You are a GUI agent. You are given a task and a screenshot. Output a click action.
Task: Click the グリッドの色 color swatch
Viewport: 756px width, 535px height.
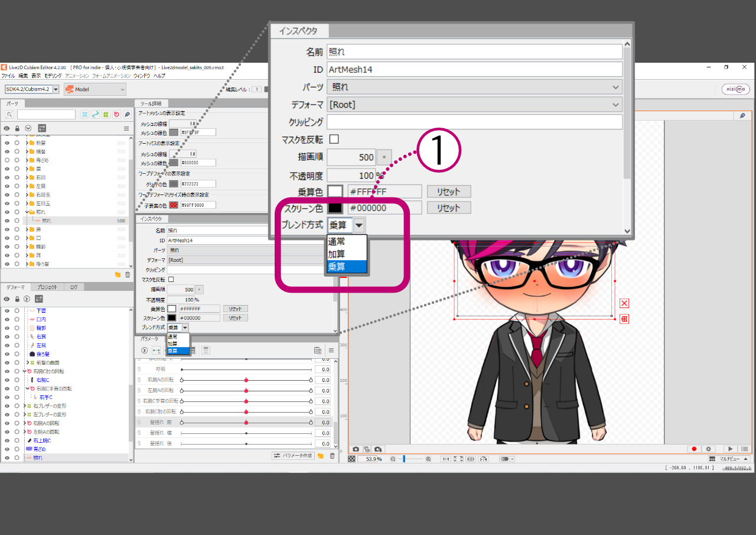pos(174,184)
